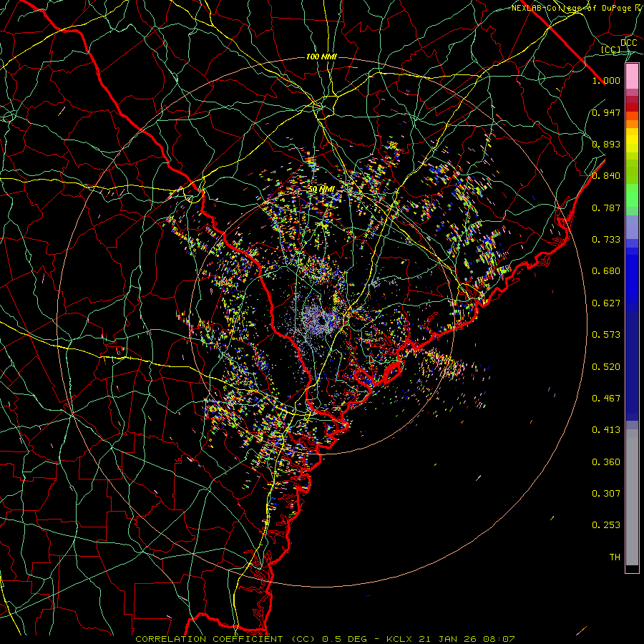Image resolution: width=644 pixels, height=644 pixels.
Task: Select the 0.733 scale value
Action: click(x=606, y=240)
